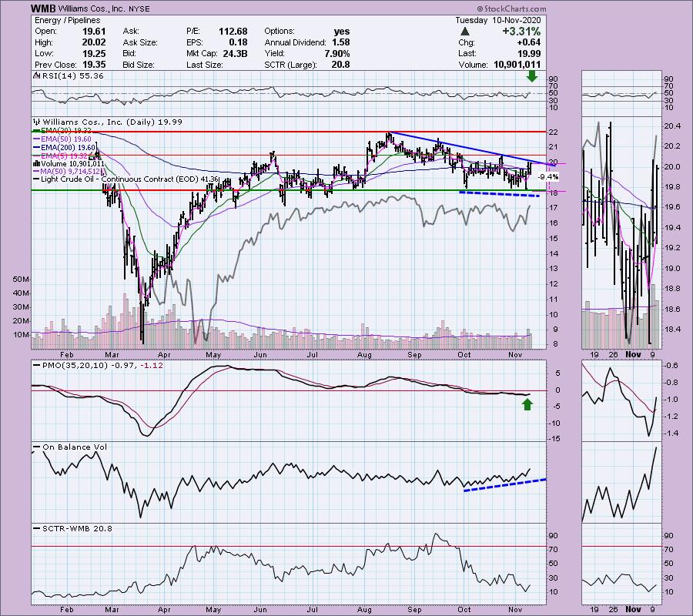Image resolution: width=693 pixels, height=616 pixels.
Task: Click the 'Ask Size:' label
Action: (x=139, y=42)
